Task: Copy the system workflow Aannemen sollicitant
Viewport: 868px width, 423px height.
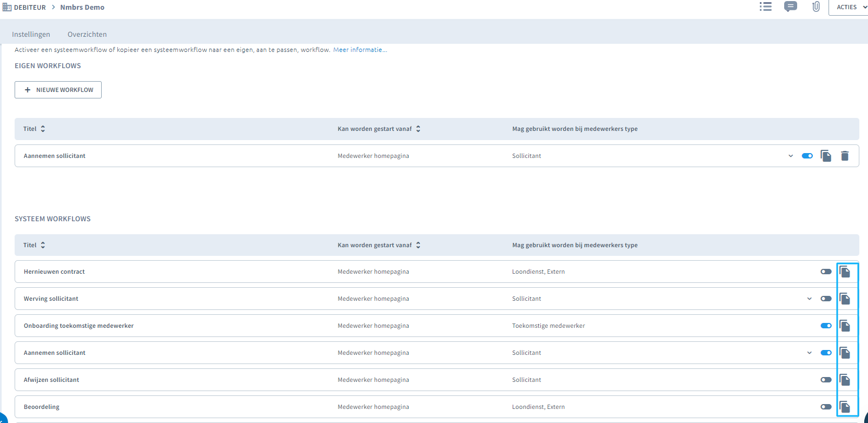Action: 845,353
